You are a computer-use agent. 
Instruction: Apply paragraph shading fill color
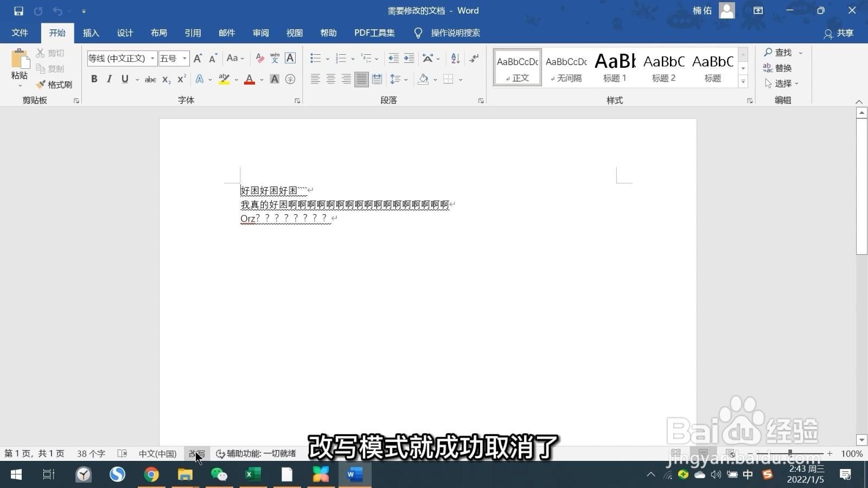(x=424, y=79)
